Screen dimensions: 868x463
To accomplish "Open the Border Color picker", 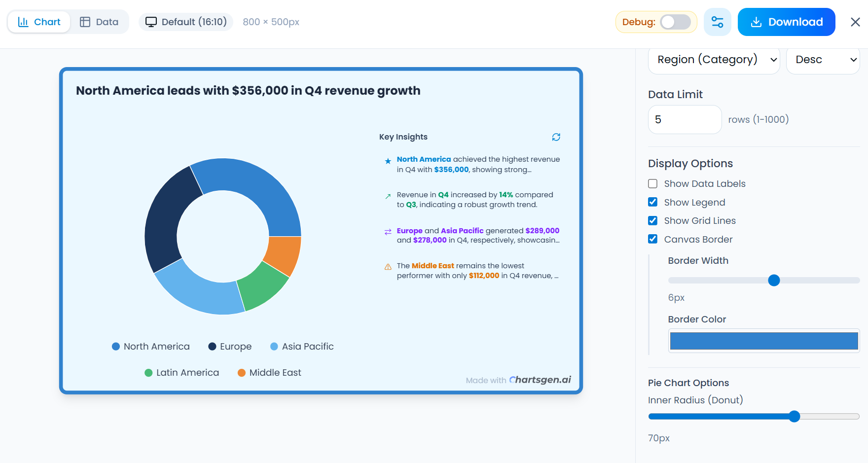I will pyautogui.click(x=763, y=341).
